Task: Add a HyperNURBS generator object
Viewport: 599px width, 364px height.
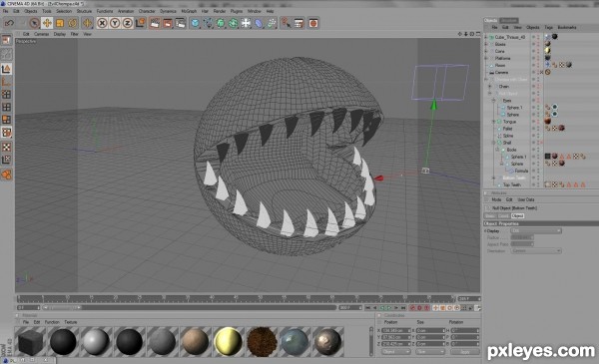Action: (x=221, y=23)
